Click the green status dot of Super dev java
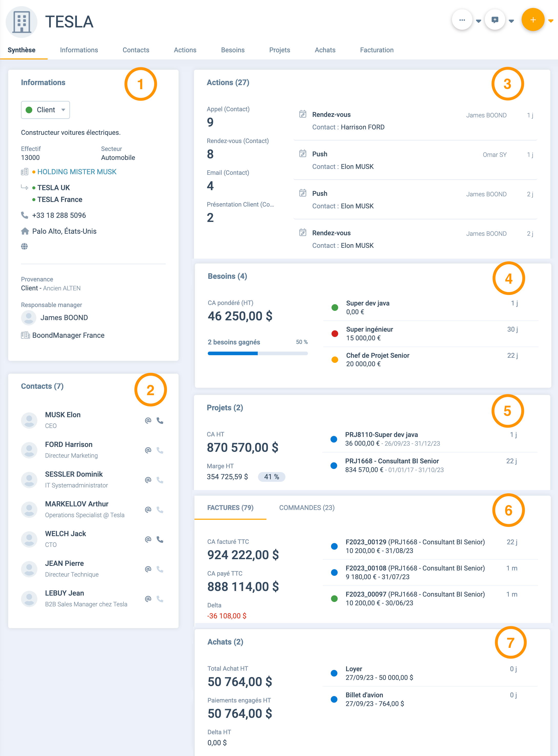Screen dimensions: 558x756 click(x=335, y=308)
